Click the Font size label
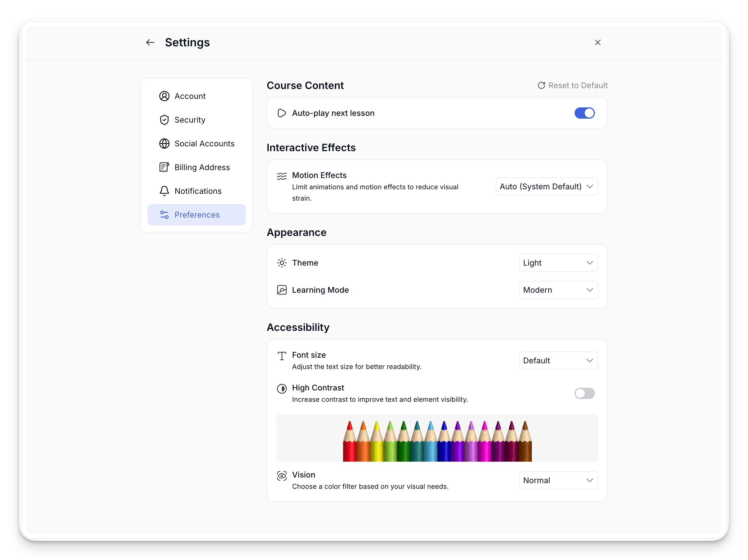This screenshot has width=748, height=560. [x=309, y=355]
